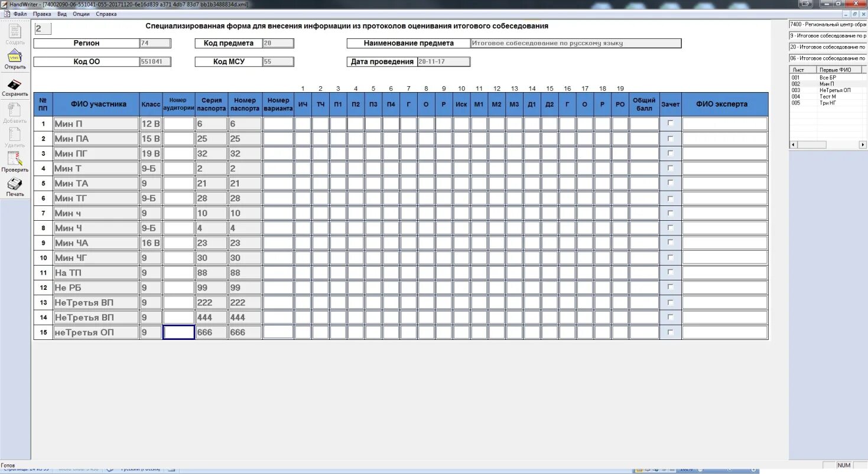Click the Серия паспорта cell 222 in row 13

coord(212,302)
